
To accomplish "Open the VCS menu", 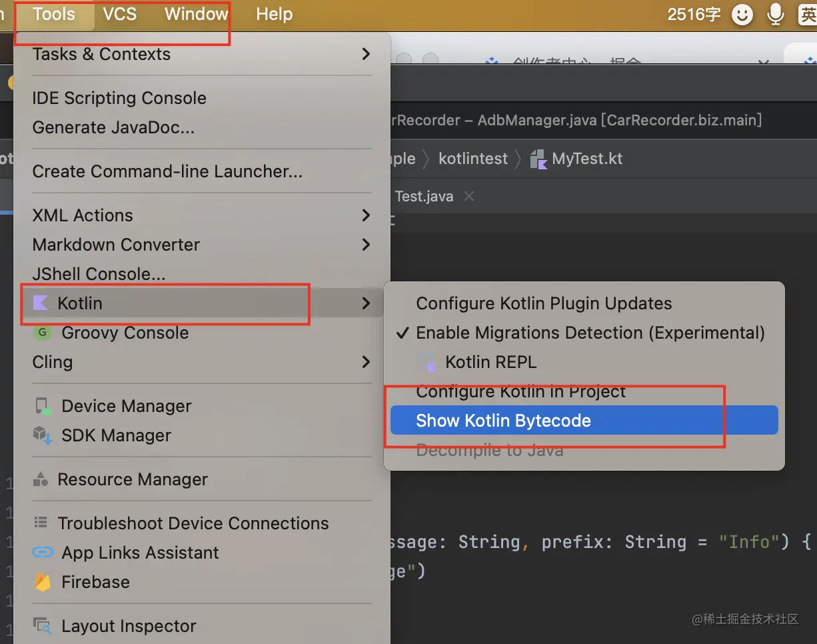I will tap(120, 14).
